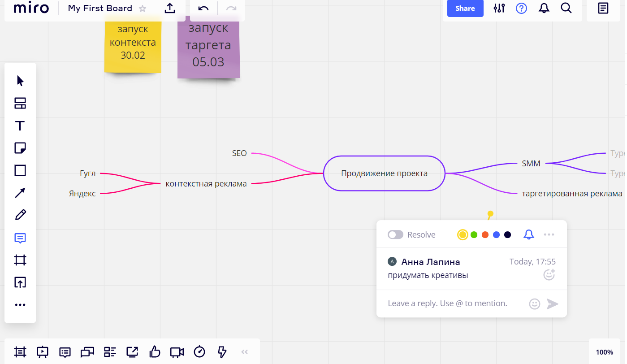The height and width of the screenshot is (364, 627).
Task: Start video chat from bottom toolbar
Action: pos(177,352)
